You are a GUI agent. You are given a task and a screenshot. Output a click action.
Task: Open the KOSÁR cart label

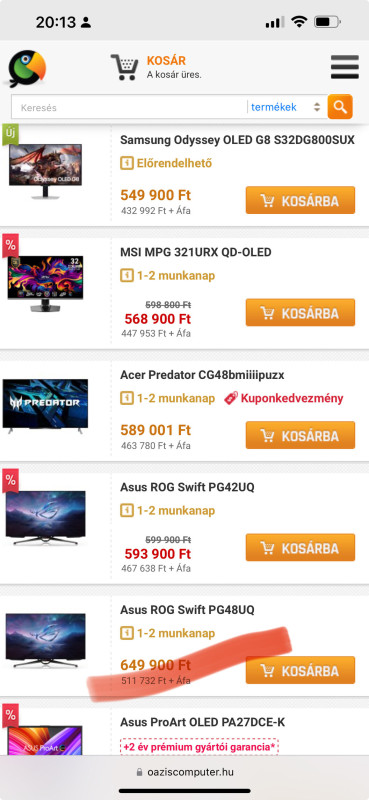[166, 61]
